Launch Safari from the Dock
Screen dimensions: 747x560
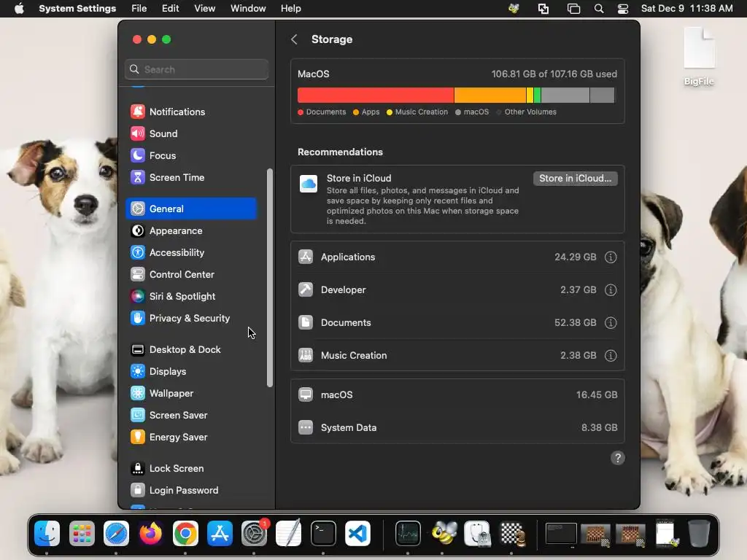116,533
